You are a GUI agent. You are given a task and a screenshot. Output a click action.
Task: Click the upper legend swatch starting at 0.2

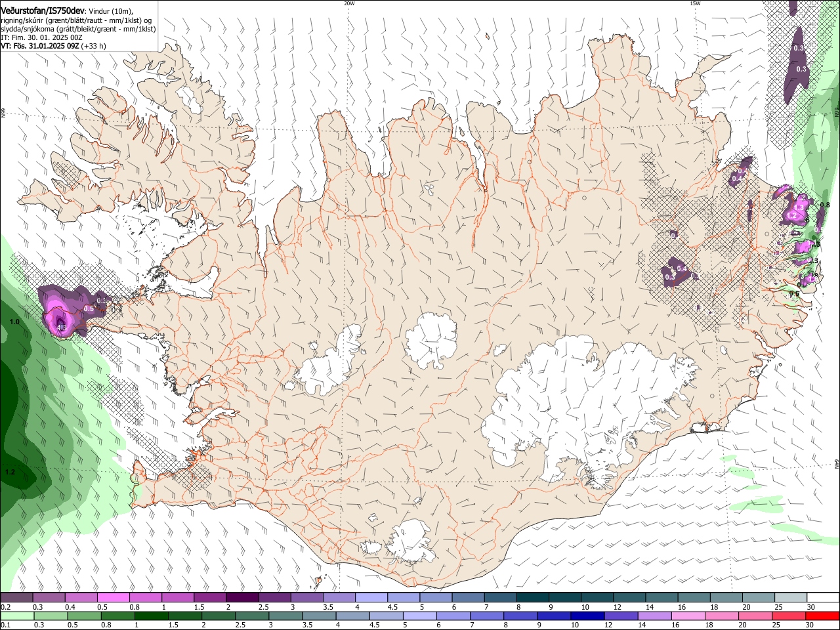(x=16, y=598)
